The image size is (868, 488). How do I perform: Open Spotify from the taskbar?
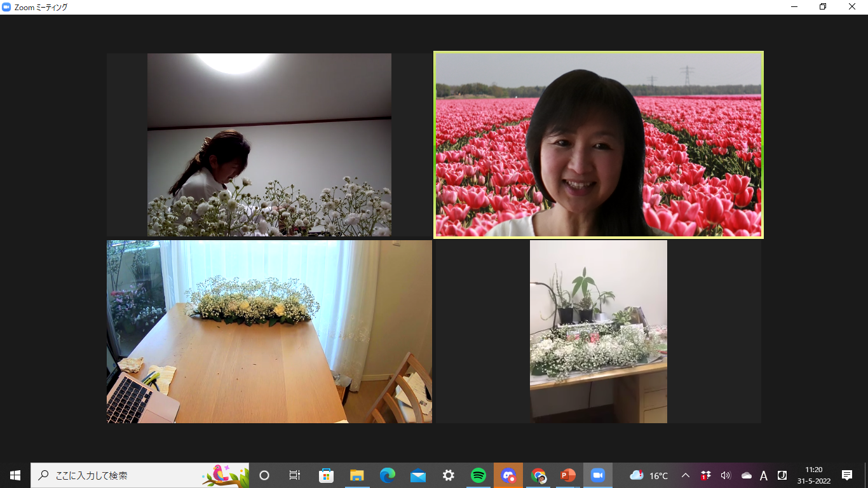tap(478, 475)
